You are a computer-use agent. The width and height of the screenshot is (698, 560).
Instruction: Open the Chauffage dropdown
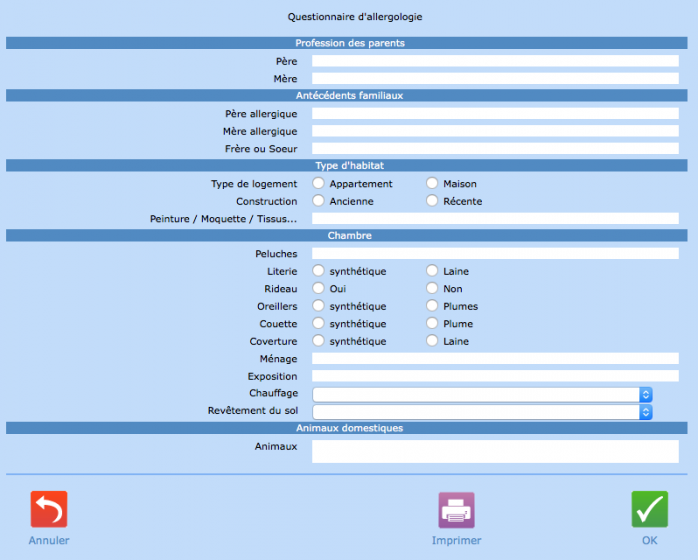pyautogui.click(x=483, y=395)
